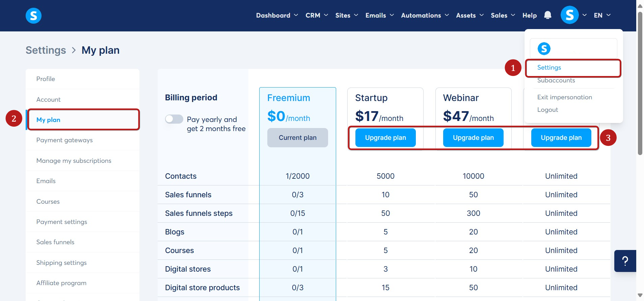Click the breadcrumb arrow after Settings
This screenshot has width=644, height=301.
74,50
